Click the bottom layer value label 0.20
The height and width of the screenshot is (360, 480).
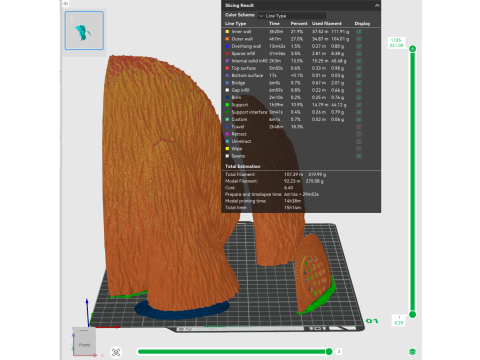tap(399, 323)
